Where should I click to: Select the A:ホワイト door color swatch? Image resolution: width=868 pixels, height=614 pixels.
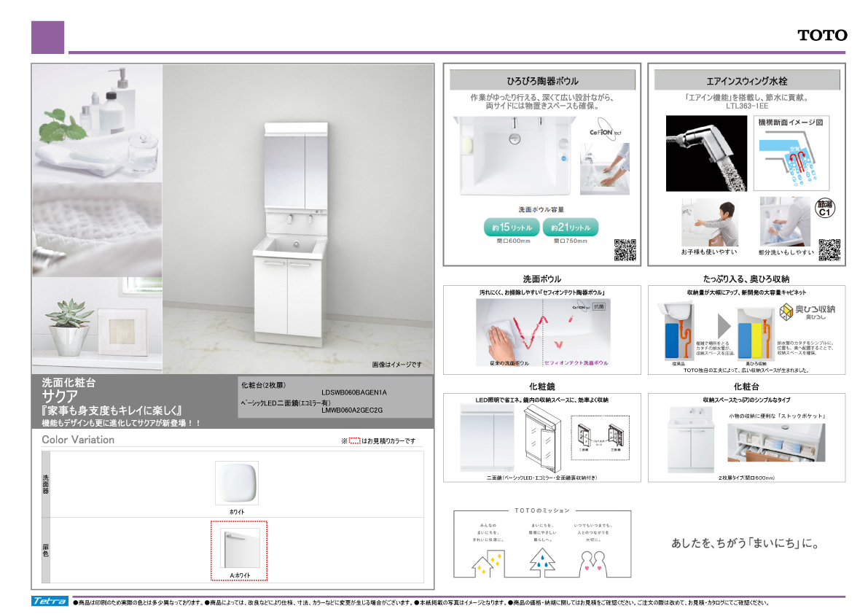(240, 548)
